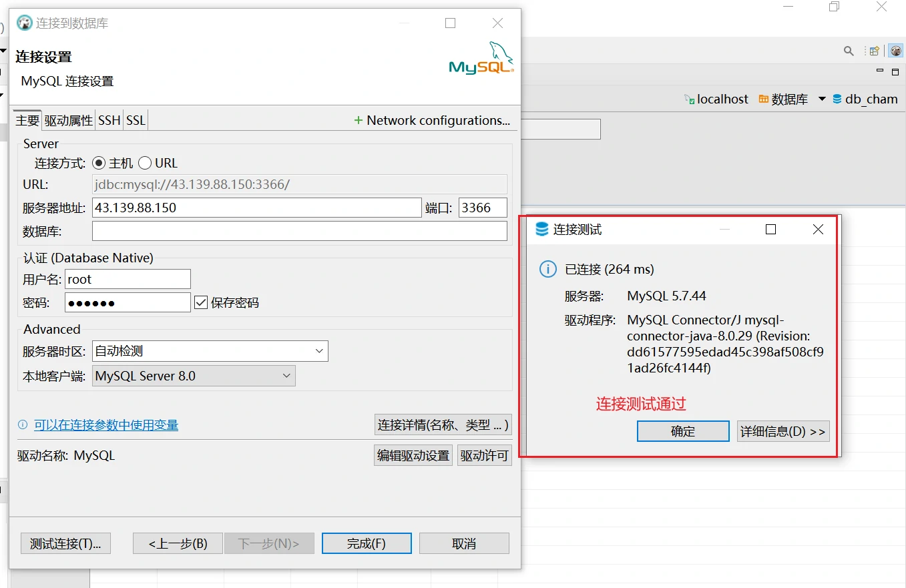
Task: Open the SSL tab
Action: tap(136, 120)
